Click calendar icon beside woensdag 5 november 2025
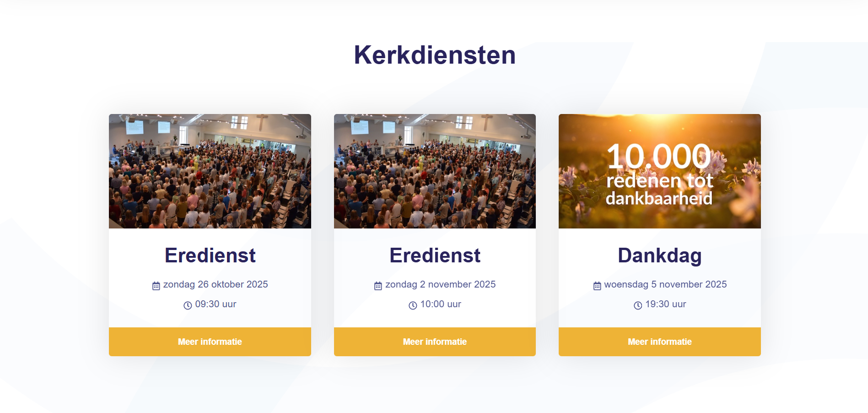This screenshot has height=413, width=868. coord(597,286)
